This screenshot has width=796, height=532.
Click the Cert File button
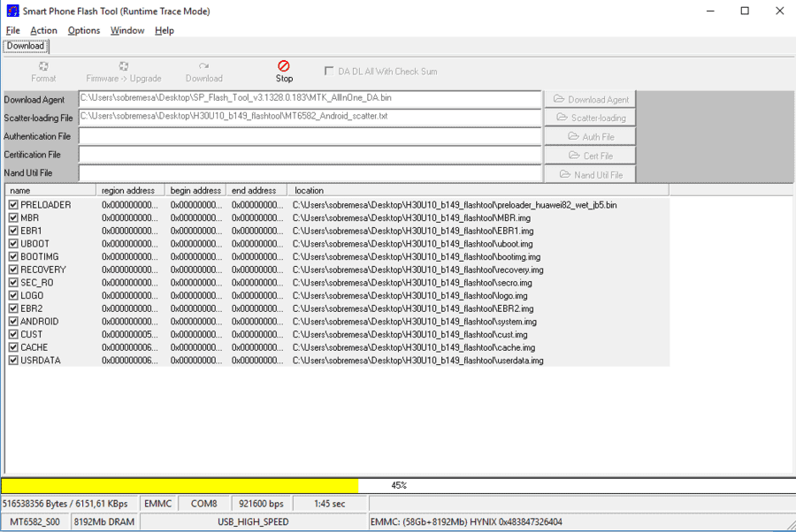tap(591, 156)
